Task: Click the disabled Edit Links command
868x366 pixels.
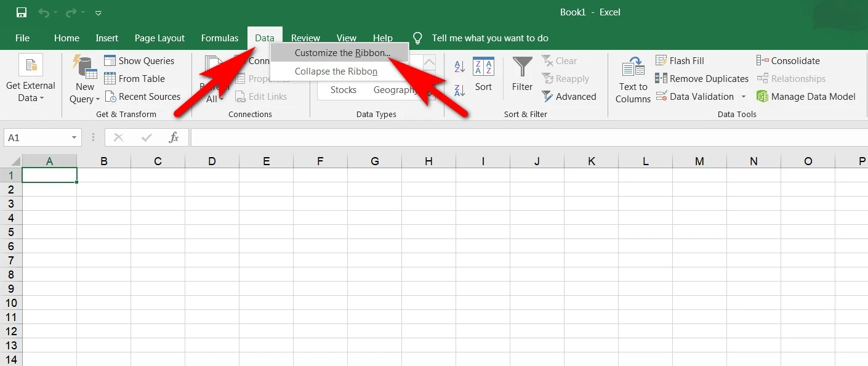Action: (261, 97)
